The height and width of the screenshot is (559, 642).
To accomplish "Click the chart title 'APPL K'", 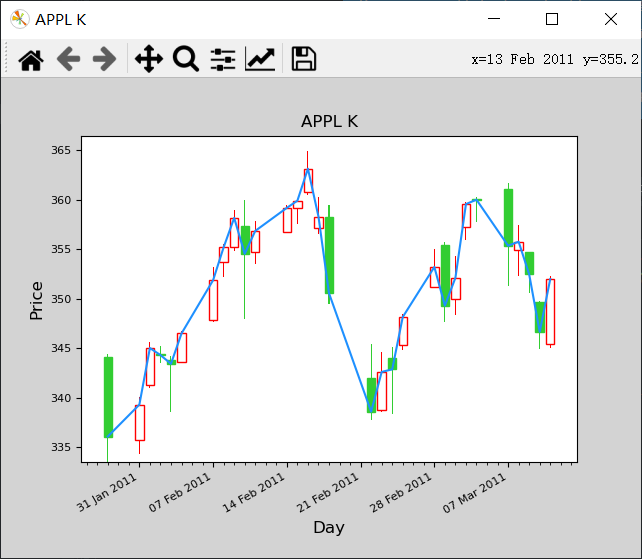I will tap(330, 122).
